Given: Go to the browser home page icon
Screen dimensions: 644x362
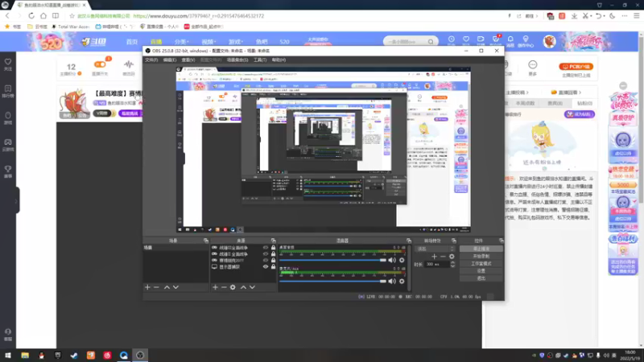Looking at the screenshot, I should pos(43,16).
